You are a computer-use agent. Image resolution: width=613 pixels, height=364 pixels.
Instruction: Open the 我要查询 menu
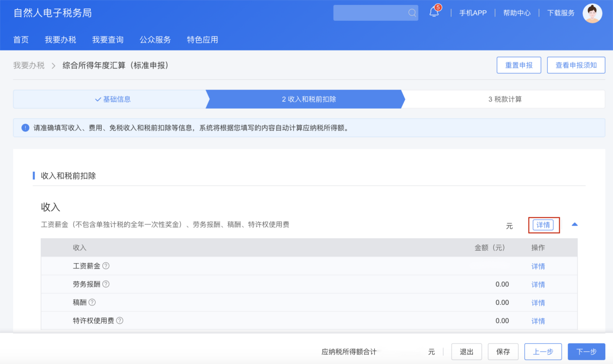(108, 40)
